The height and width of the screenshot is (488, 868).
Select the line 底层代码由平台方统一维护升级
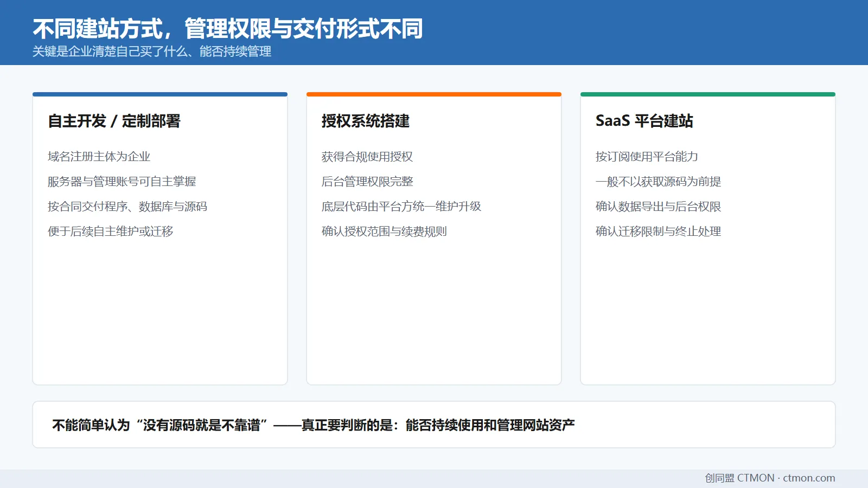[401, 207]
